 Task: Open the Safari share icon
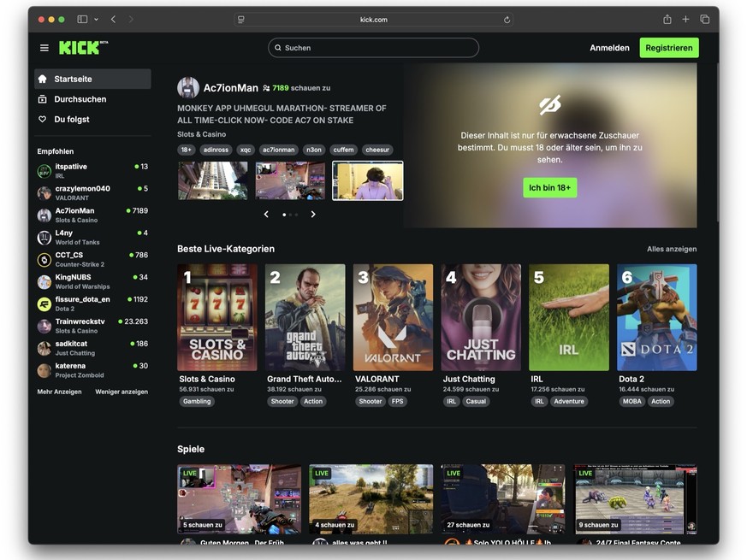tap(667, 20)
